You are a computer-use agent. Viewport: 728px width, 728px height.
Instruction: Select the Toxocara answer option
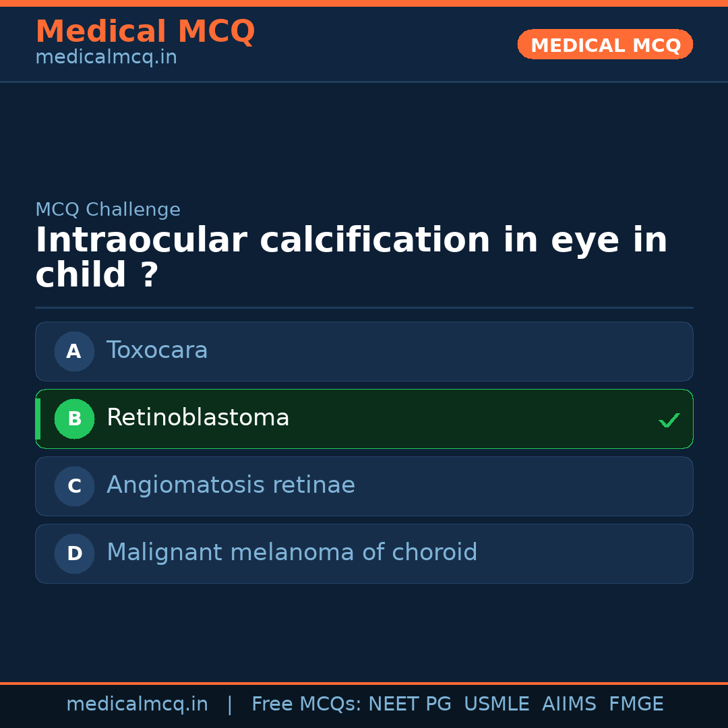(364, 351)
